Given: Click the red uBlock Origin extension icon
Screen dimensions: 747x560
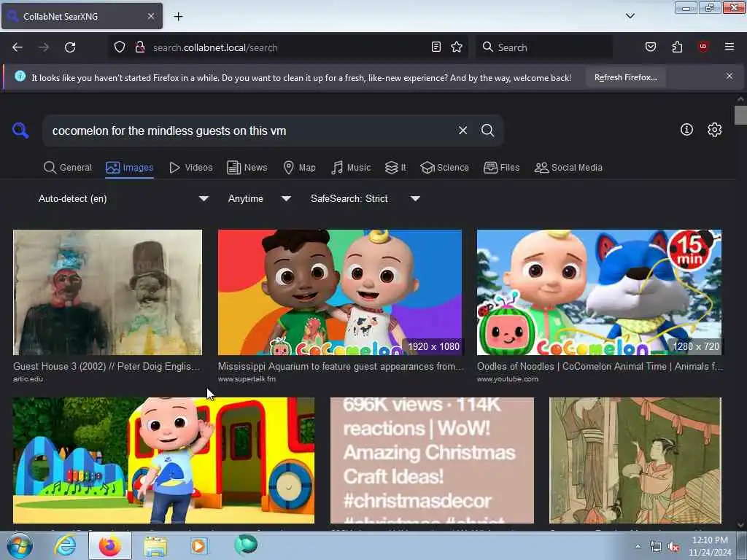Looking at the screenshot, I should (703, 47).
